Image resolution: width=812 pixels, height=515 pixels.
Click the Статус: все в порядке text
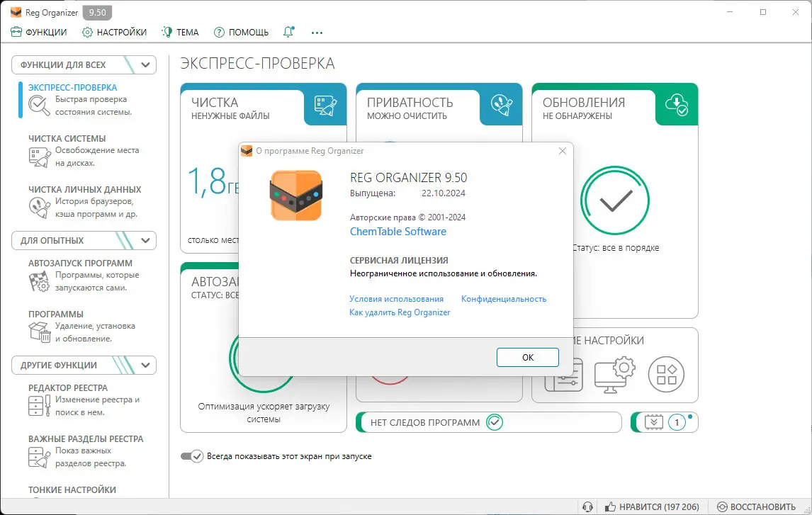pyautogui.click(x=615, y=248)
